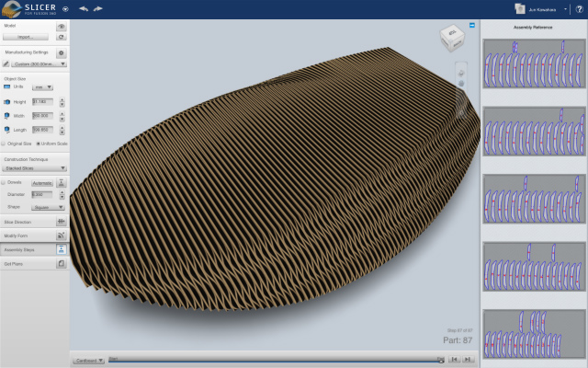Click the Get Plans icon
This screenshot has height=368, width=588.
pos(62,264)
